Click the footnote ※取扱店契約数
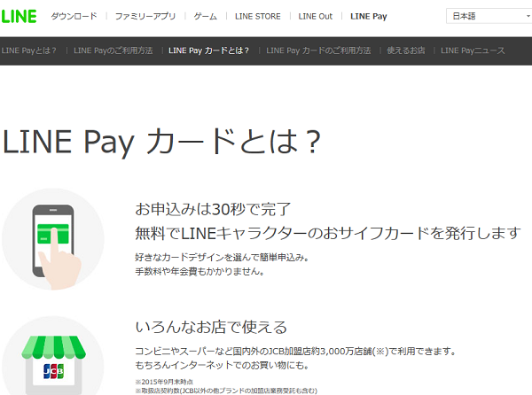Viewport: 532px width, 395px height. coord(226,391)
